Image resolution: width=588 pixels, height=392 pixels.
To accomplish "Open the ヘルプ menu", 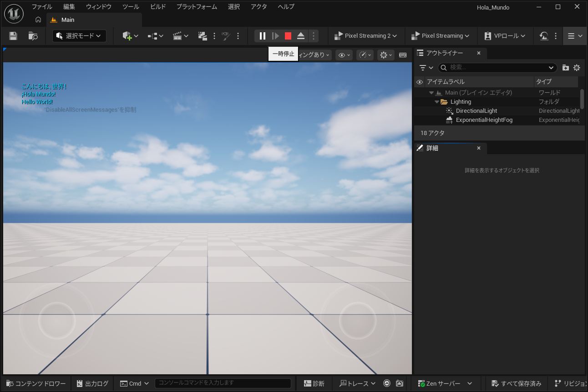I will point(286,7).
